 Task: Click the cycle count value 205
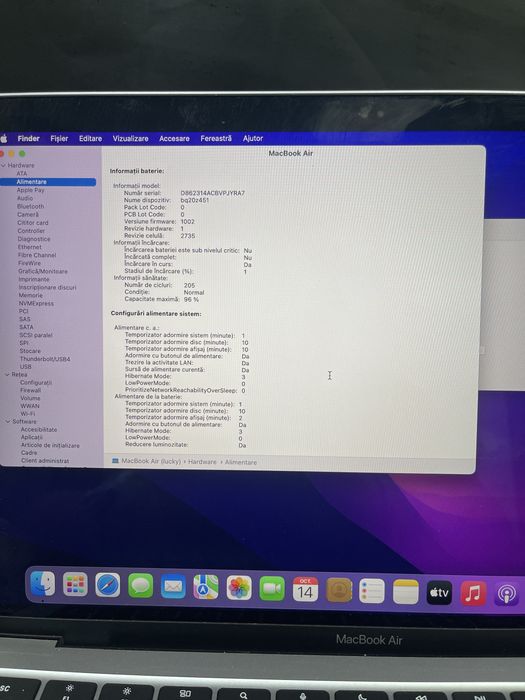click(189, 285)
